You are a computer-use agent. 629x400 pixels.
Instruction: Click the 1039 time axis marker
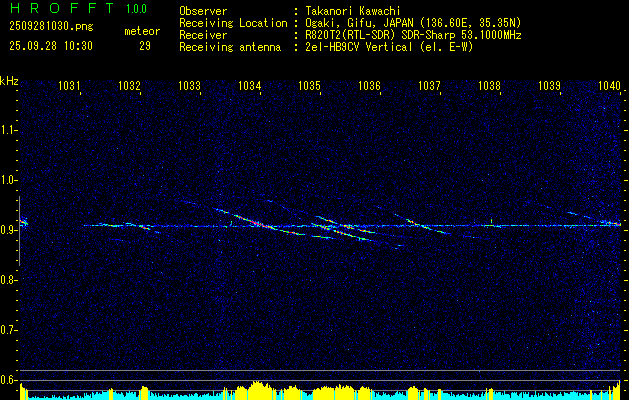point(550,85)
